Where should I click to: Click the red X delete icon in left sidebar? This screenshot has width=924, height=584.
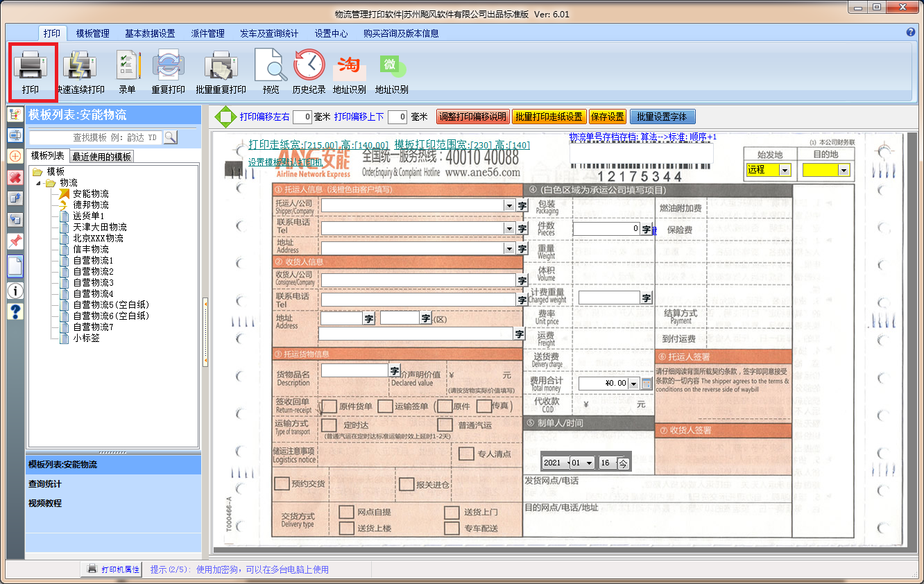(15, 178)
